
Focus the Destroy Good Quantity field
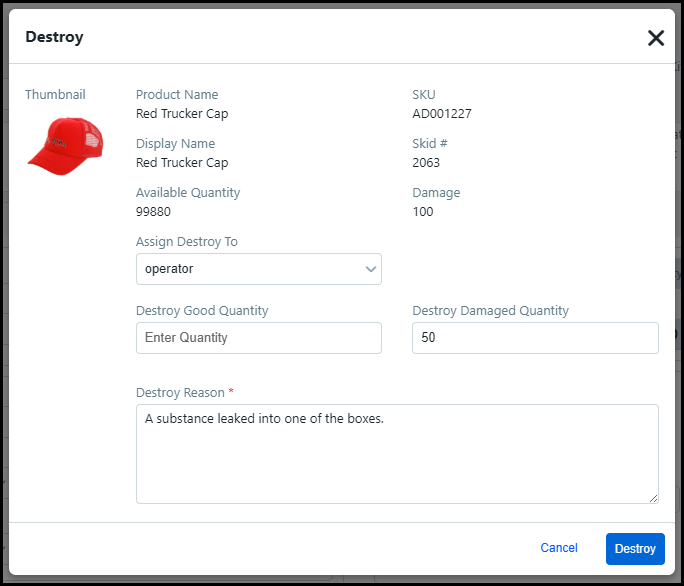258,338
